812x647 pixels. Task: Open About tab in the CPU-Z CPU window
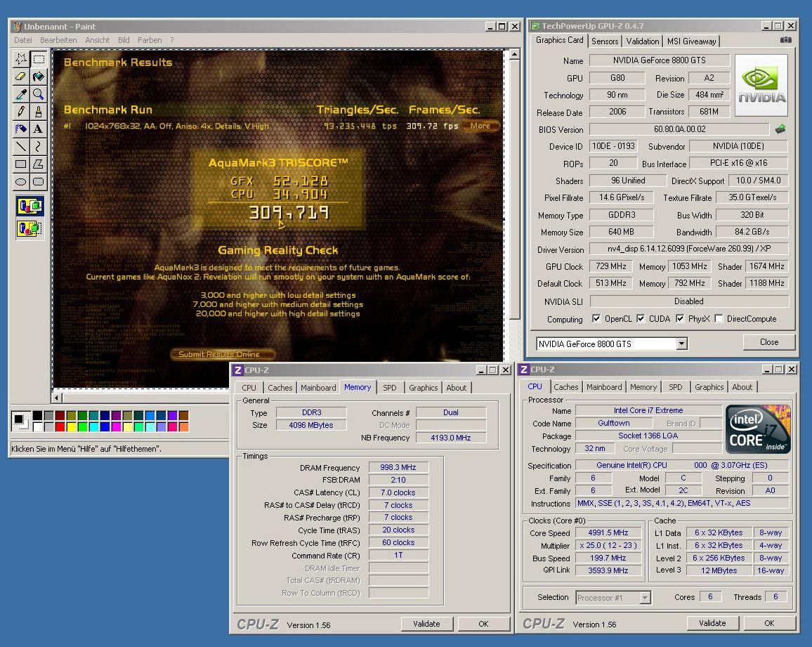(742, 387)
